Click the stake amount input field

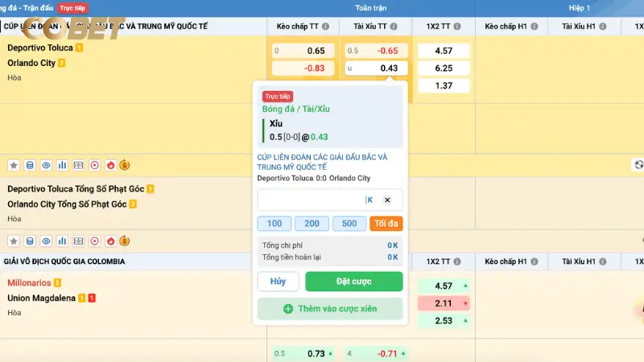pyautogui.click(x=311, y=200)
